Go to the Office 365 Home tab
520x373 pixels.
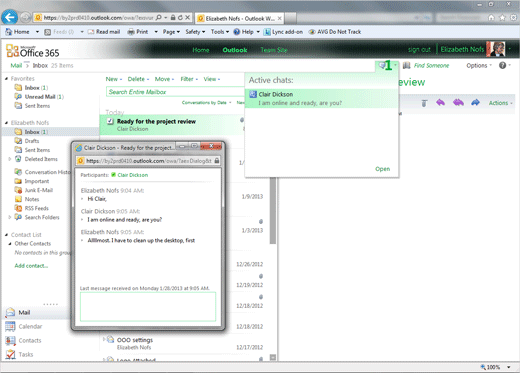point(201,50)
